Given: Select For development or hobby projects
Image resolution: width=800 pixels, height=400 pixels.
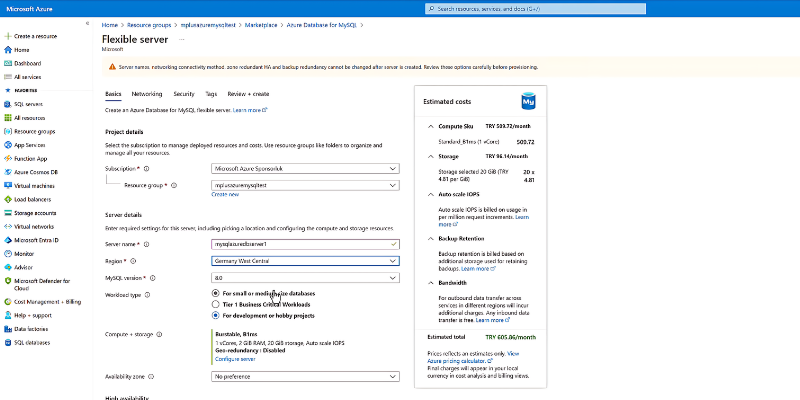Looking at the screenshot, I should [x=216, y=316].
